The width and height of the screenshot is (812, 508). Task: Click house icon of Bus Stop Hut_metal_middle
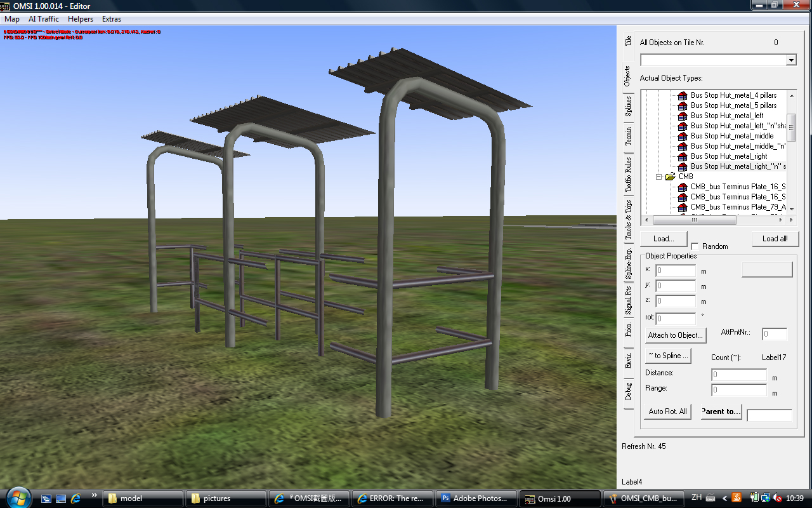pos(683,136)
